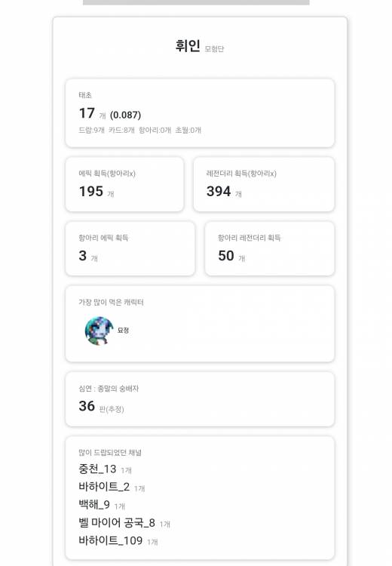Click the 요정 character avatar image

pos(99,331)
